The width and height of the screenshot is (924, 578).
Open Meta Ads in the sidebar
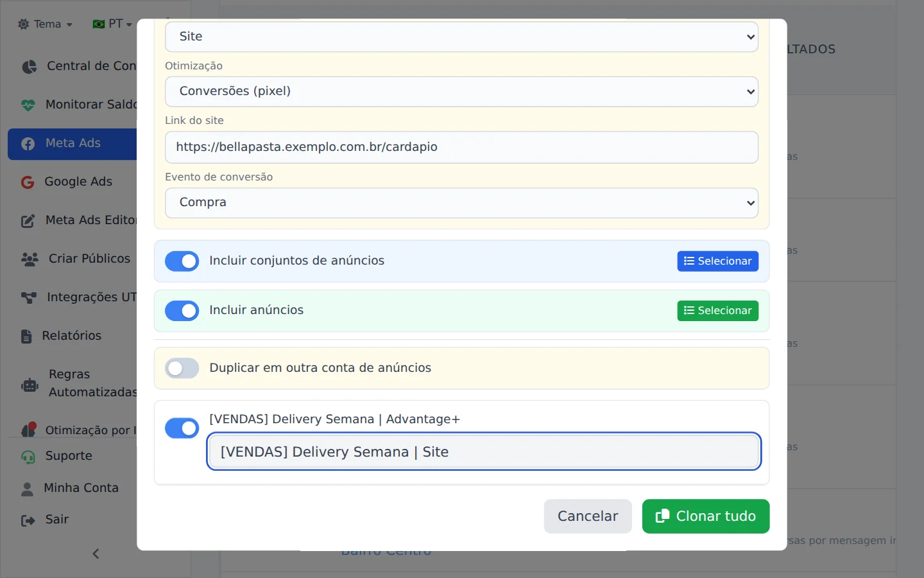(x=73, y=144)
